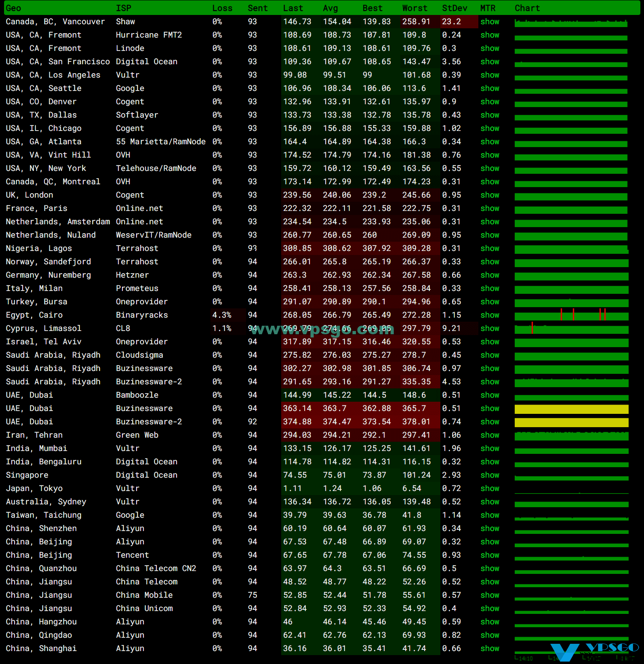
Task: Open show link for Bursa Oneprovider
Action: tap(490, 302)
